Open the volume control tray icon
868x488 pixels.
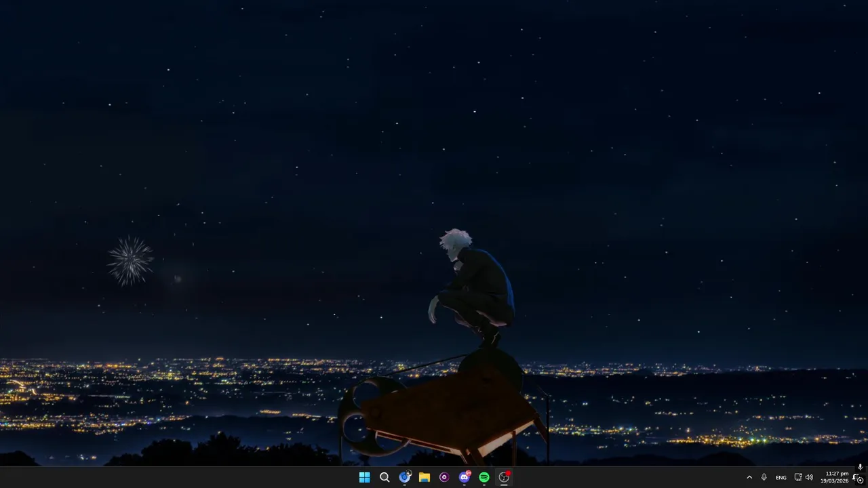(x=809, y=477)
